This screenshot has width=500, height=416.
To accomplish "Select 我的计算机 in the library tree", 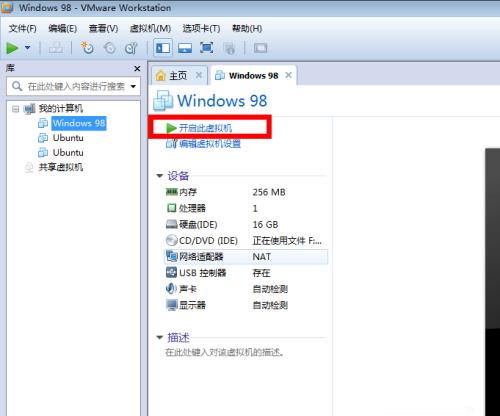I will [61, 109].
